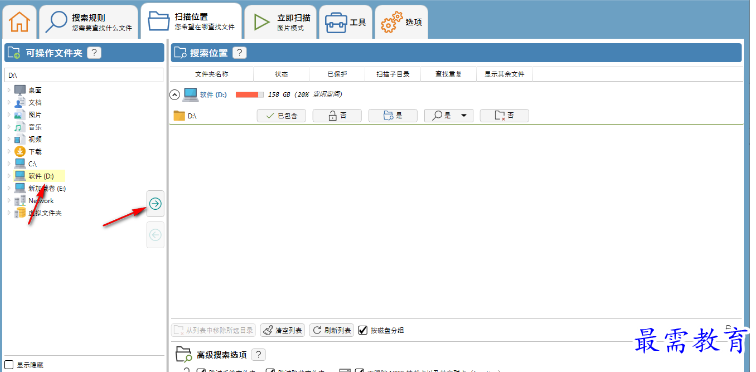Click the 搜索位置 header folder icon
This screenshot has height=372, width=756.
point(180,53)
